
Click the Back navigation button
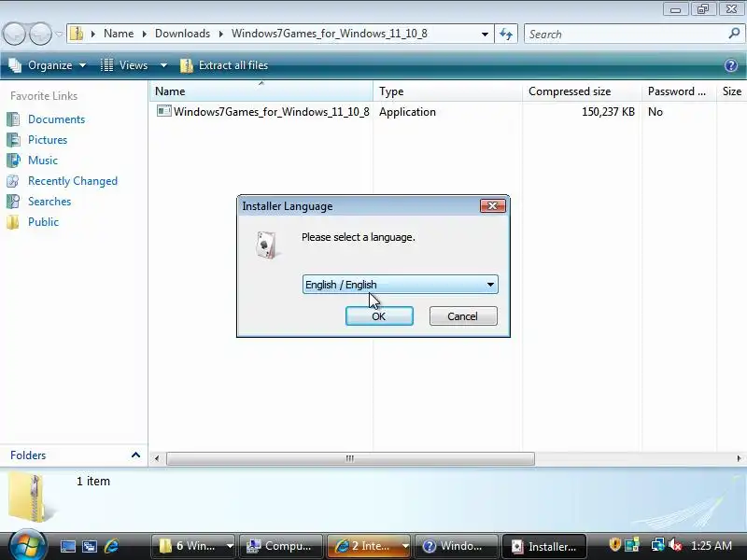point(14,34)
